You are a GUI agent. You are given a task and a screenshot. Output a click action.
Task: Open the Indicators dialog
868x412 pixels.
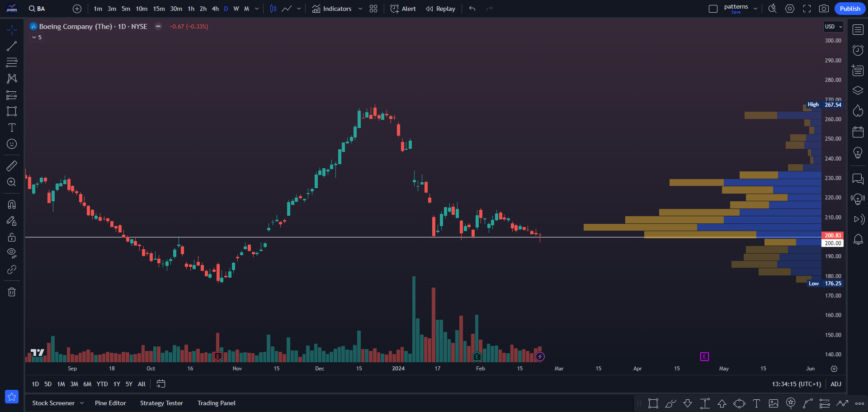click(x=332, y=9)
